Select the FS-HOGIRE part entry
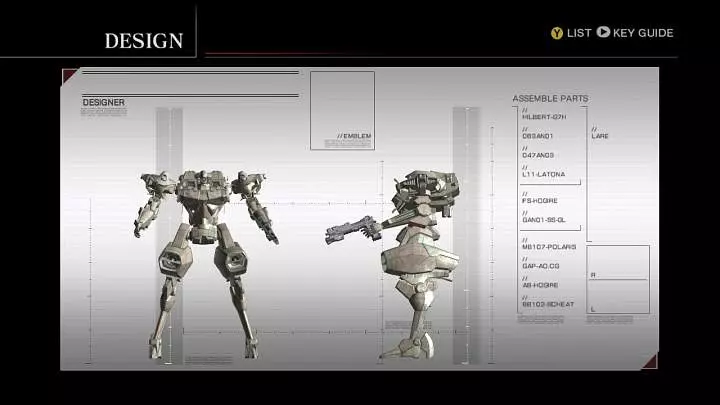Viewport: 720px width, 405px height. pos(540,201)
